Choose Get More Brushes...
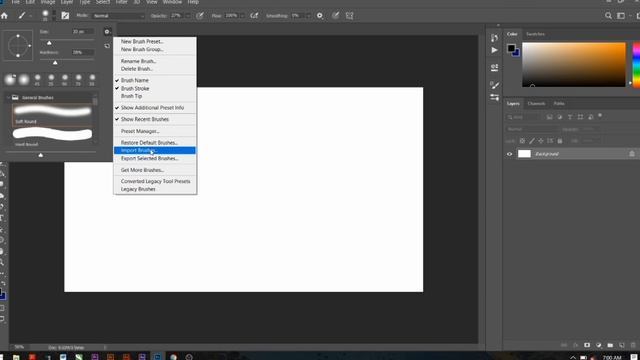 pyautogui.click(x=142, y=170)
